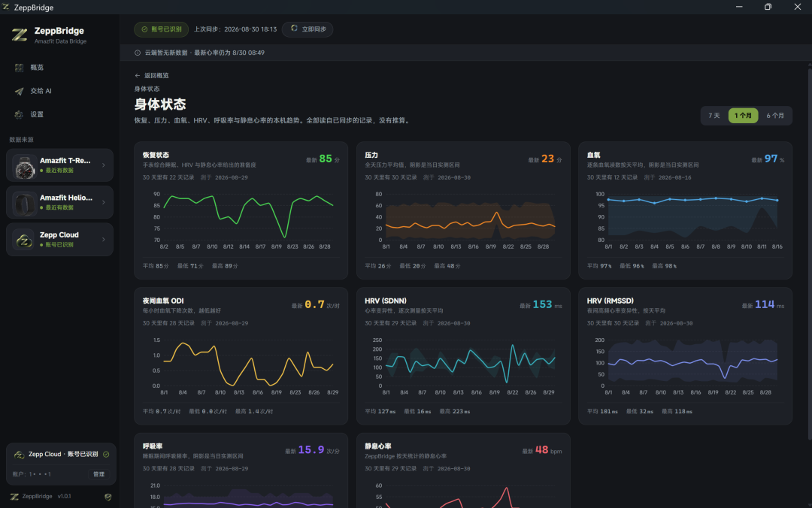This screenshot has width=812, height=508.
Task: Click the 静息心率 card title
Action: pyautogui.click(x=378, y=446)
